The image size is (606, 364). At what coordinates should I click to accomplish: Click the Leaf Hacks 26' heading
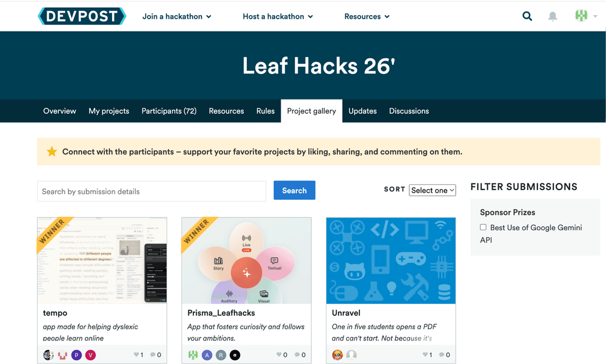pyautogui.click(x=319, y=65)
